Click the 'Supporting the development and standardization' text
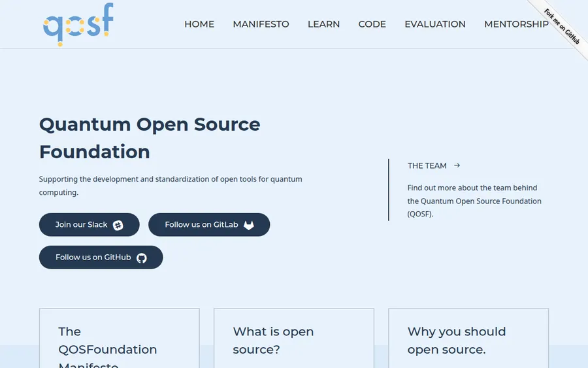The width and height of the screenshot is (588, 368). click(x=171, y=186)
